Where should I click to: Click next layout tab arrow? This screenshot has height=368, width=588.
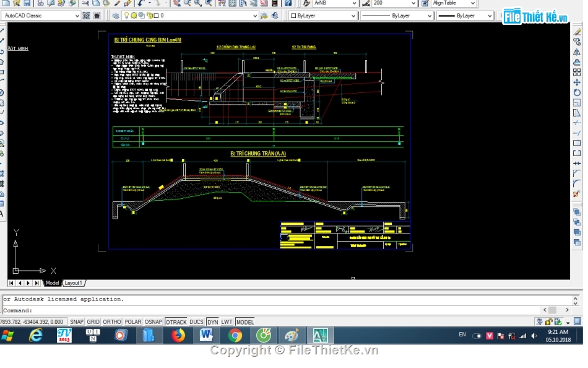pos(28,283)
